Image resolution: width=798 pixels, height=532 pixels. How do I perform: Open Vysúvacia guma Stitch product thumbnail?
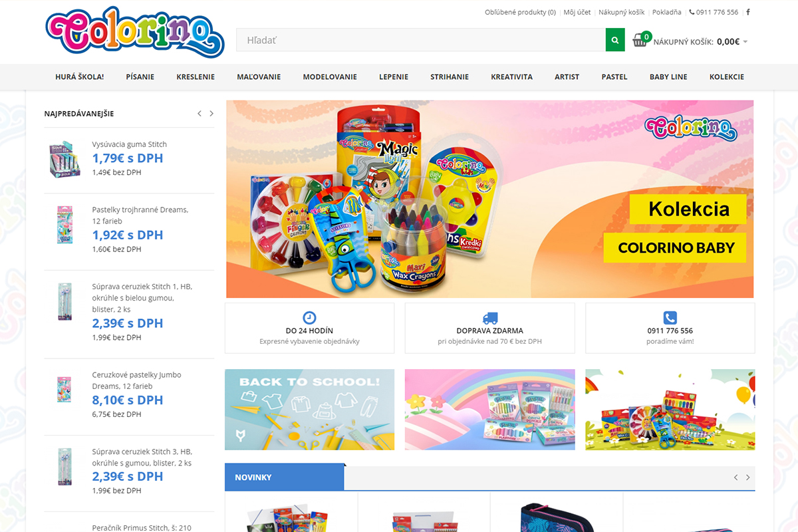(x=65, y=158)
